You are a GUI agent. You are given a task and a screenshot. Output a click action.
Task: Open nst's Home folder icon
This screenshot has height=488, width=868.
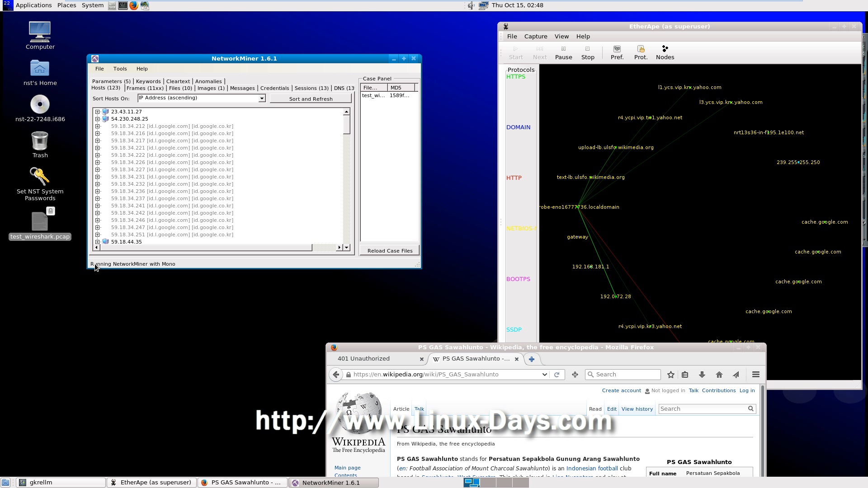40,72
